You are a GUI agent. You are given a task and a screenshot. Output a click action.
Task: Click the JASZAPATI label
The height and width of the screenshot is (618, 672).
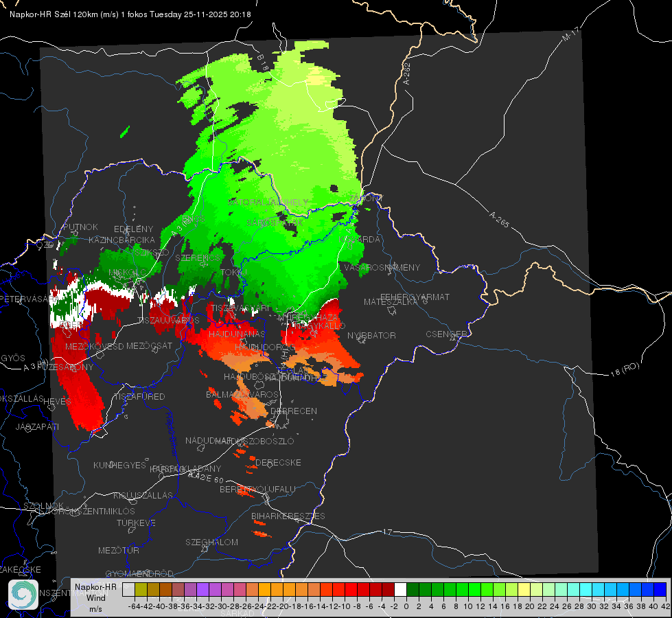click(x=37, y=426)
